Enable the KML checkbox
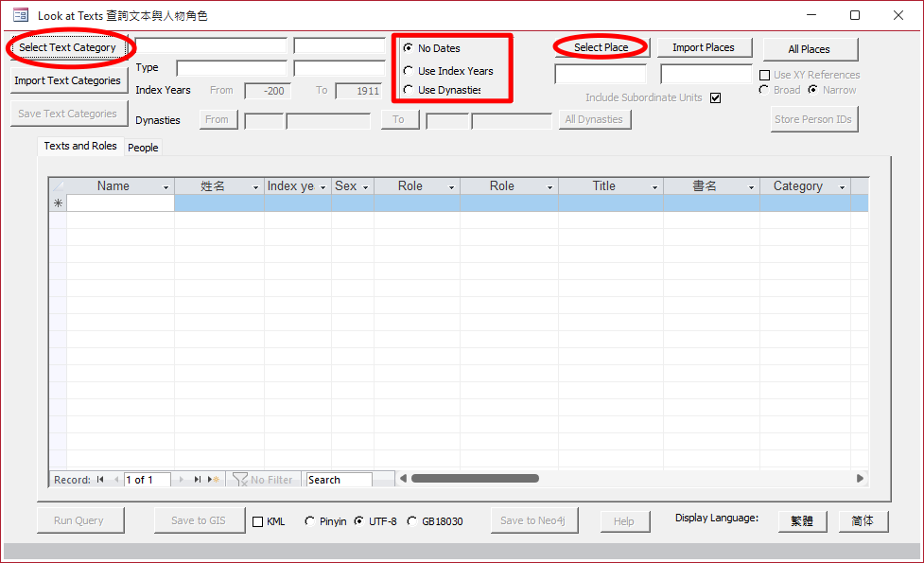The image size is (924, 563). [258, 521]
